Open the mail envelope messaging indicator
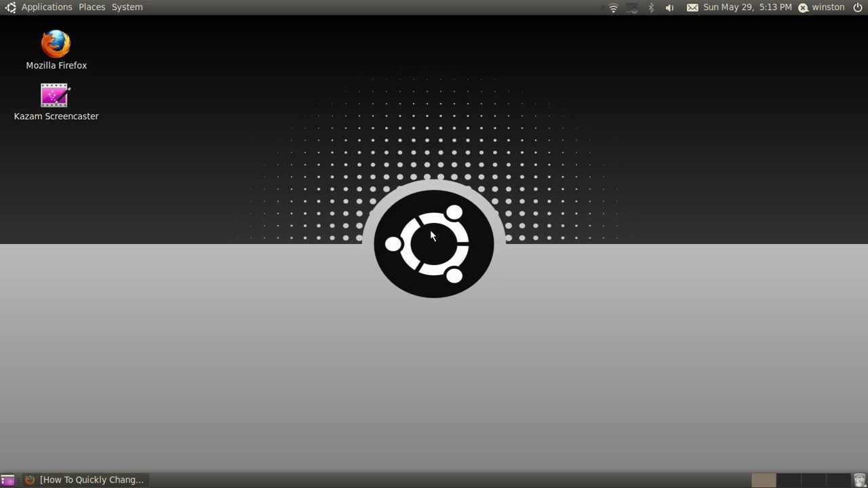The width and height of the screenshot is (868, 488). pyautogui.click(x=692, y=7)
